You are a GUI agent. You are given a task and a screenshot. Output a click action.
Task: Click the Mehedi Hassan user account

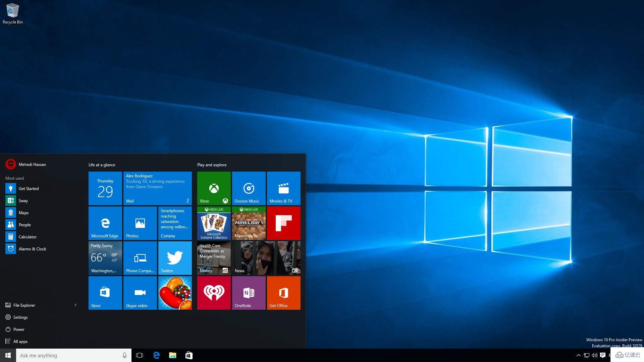point(26,164)
